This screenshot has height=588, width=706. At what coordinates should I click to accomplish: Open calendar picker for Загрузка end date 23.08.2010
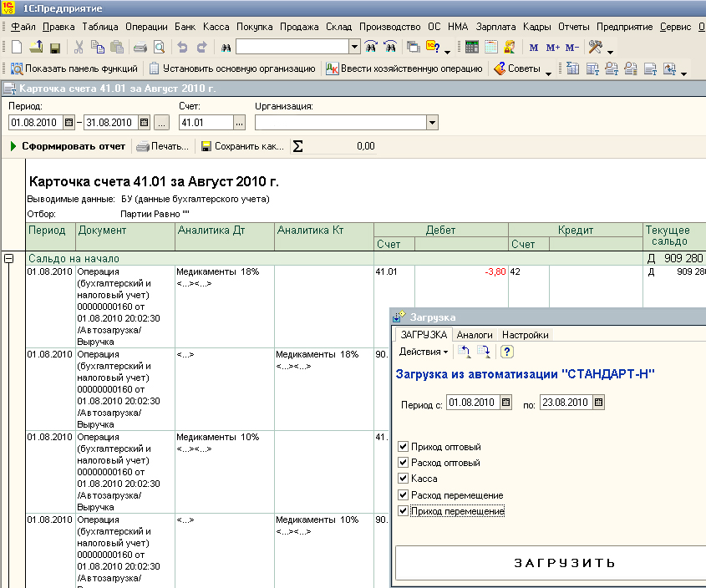pyautogui.click(x=598, y=402)
